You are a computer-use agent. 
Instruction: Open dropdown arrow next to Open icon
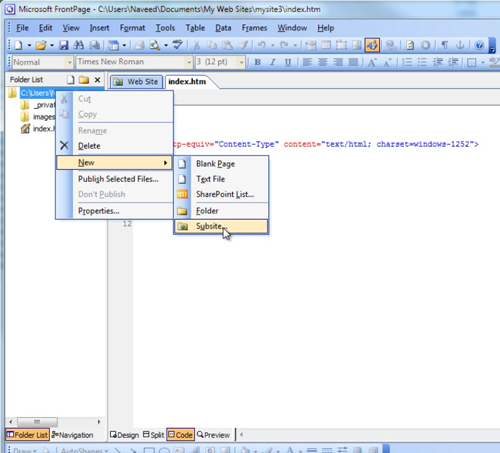[52, 45]
